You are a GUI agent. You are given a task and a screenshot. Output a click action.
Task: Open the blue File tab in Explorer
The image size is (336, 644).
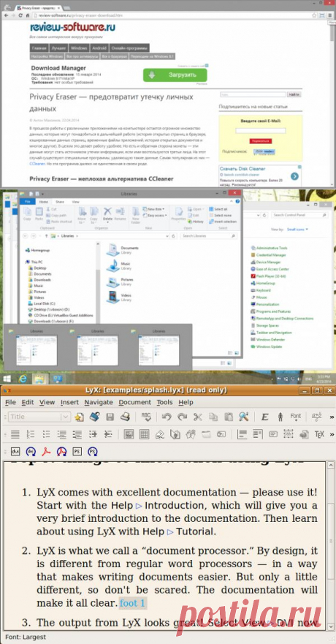28,202
